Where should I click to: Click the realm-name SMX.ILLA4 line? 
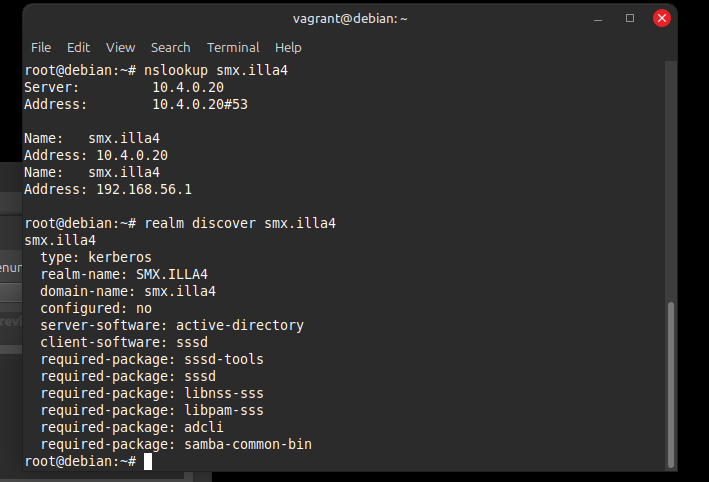(x=124, y=274)
